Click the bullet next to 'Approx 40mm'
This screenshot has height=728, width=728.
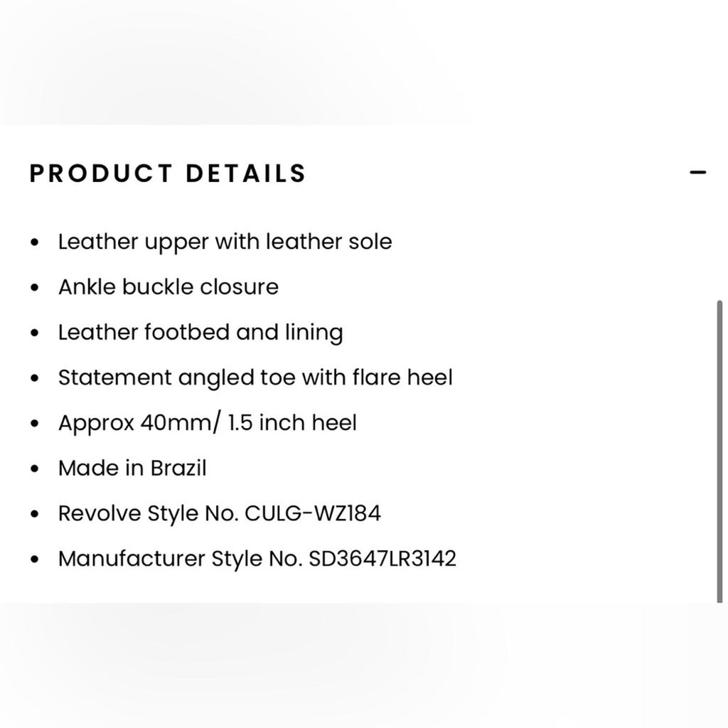35,424
